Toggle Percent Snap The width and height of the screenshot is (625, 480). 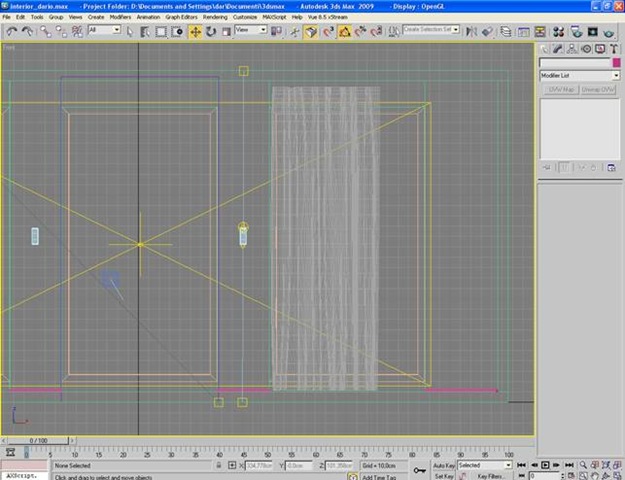360,31
